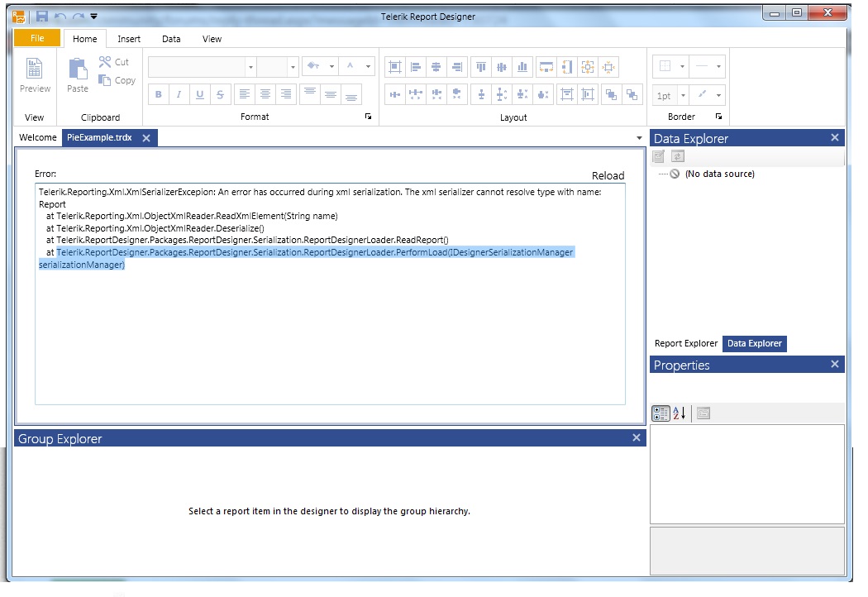
Task: Click the Make Same Size icon
Action: click(x=587, y=68)
